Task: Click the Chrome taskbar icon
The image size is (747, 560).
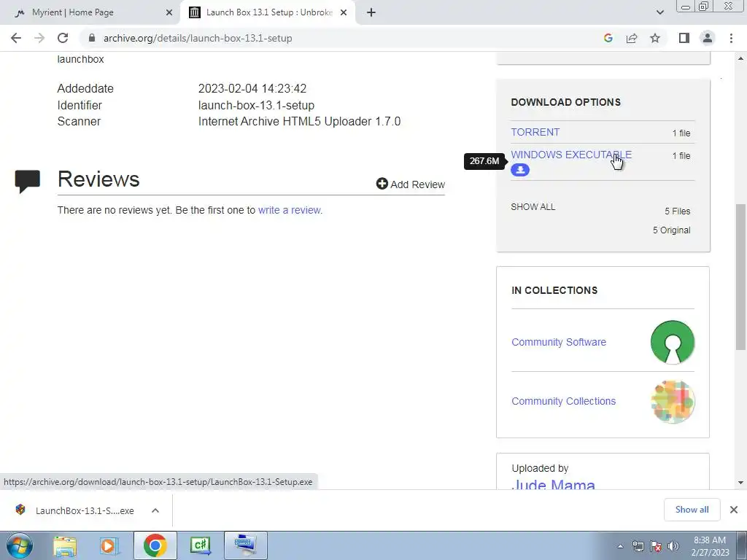Action: pos(155,545)
